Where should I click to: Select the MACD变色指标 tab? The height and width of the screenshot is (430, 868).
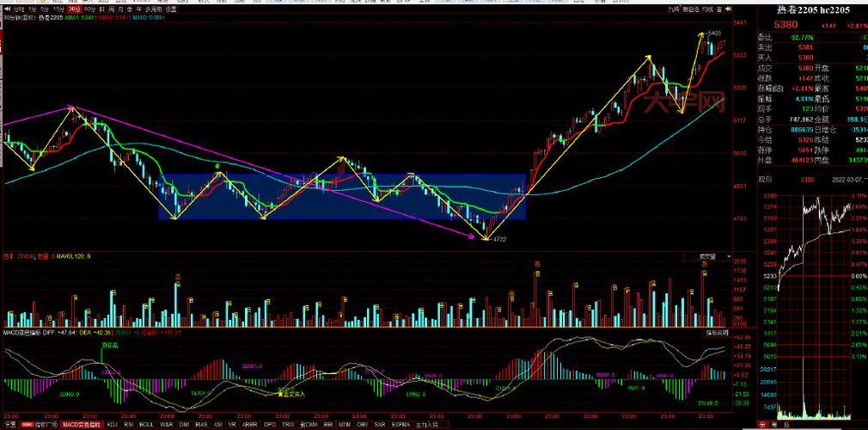pyautogui.click(x=82, y=424)
